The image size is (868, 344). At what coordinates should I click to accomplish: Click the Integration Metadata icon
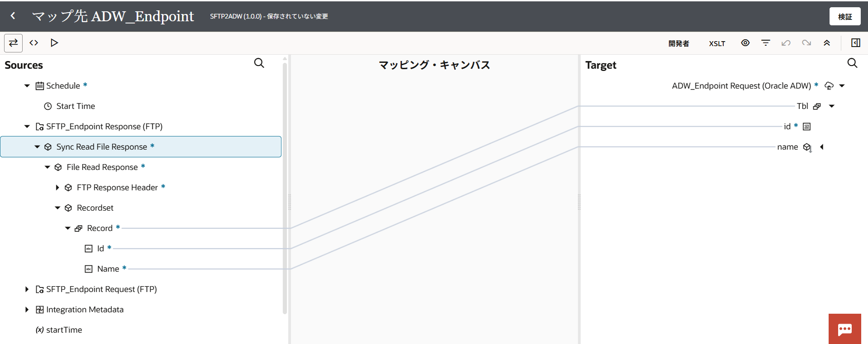[40, 310]
